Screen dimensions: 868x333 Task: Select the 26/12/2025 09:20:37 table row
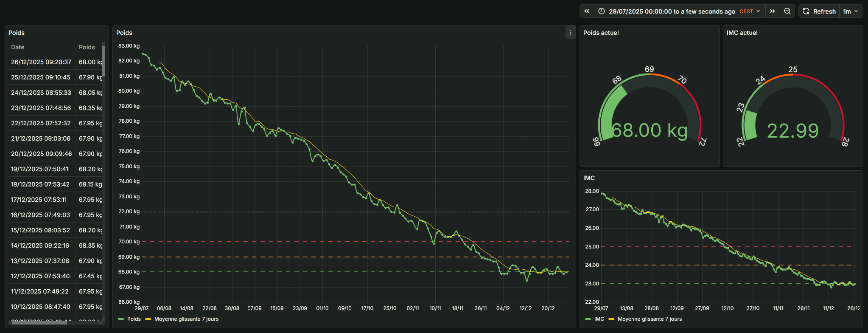tap(41, 62)
